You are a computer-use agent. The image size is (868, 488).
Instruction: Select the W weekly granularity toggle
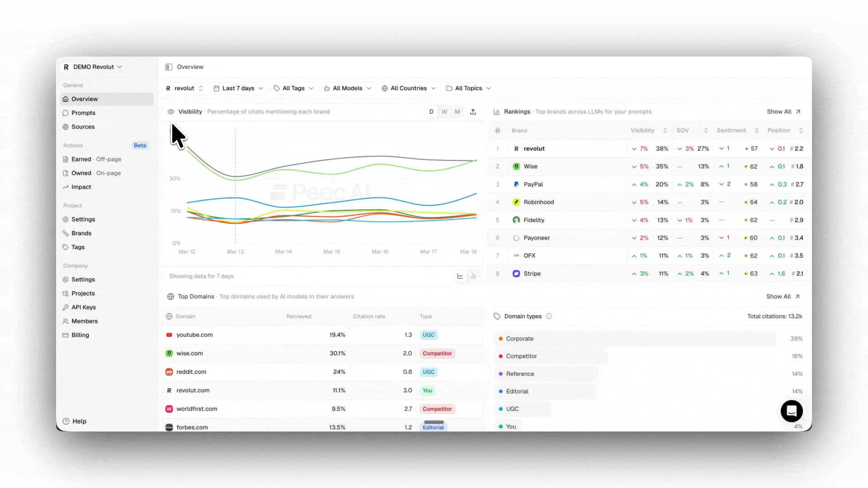click(444, 112)
